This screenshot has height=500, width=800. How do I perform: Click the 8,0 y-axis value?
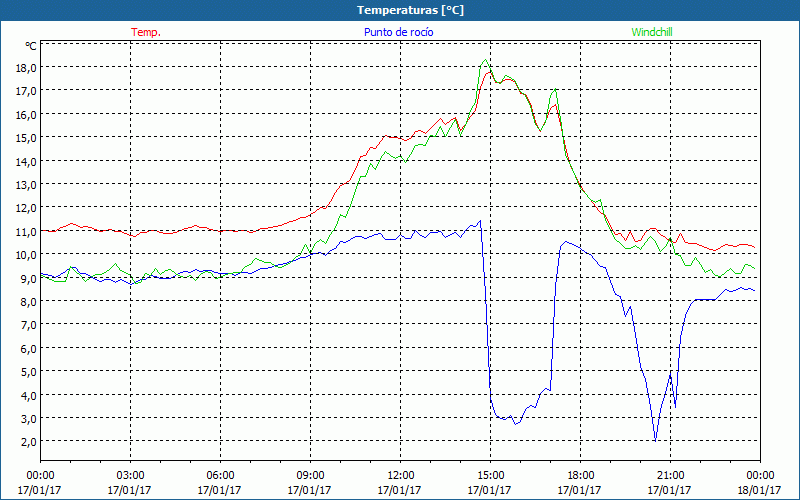[28, 302]
